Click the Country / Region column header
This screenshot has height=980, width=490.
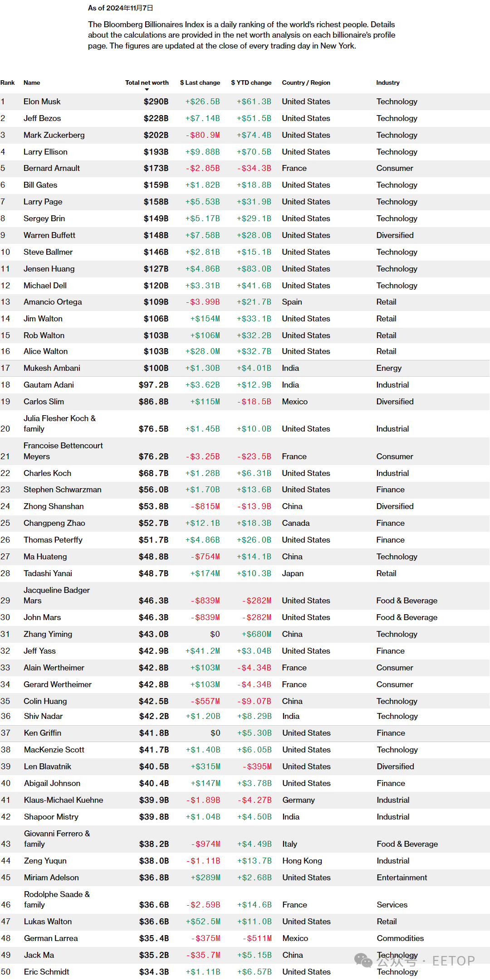pos(306,82)
